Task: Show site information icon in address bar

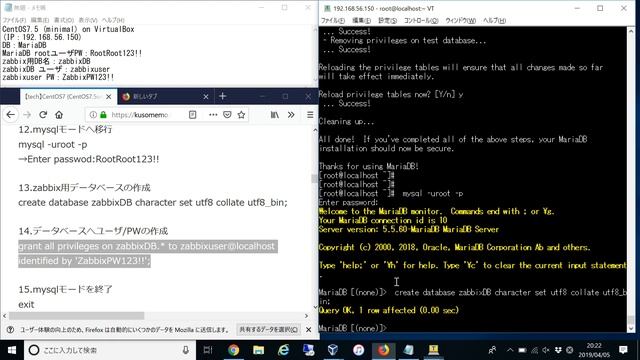Action: tap(93, 115)
